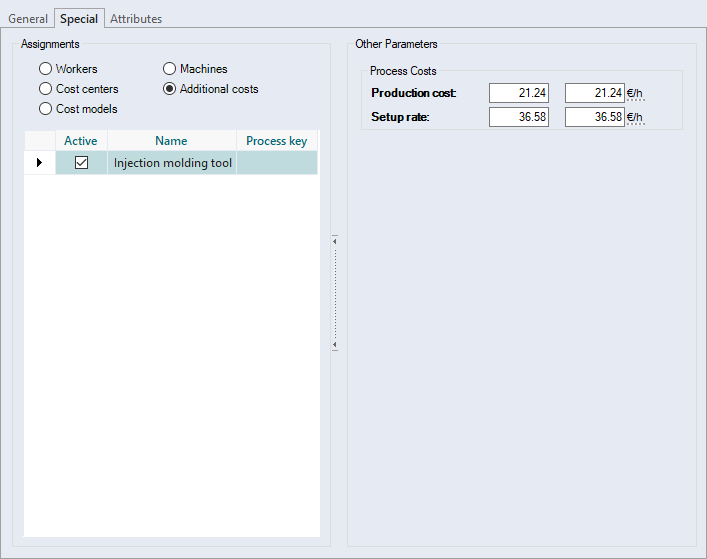707x559 pixels.
Task: Click the lower splitter collapse arrow
Action: (335, 345)
